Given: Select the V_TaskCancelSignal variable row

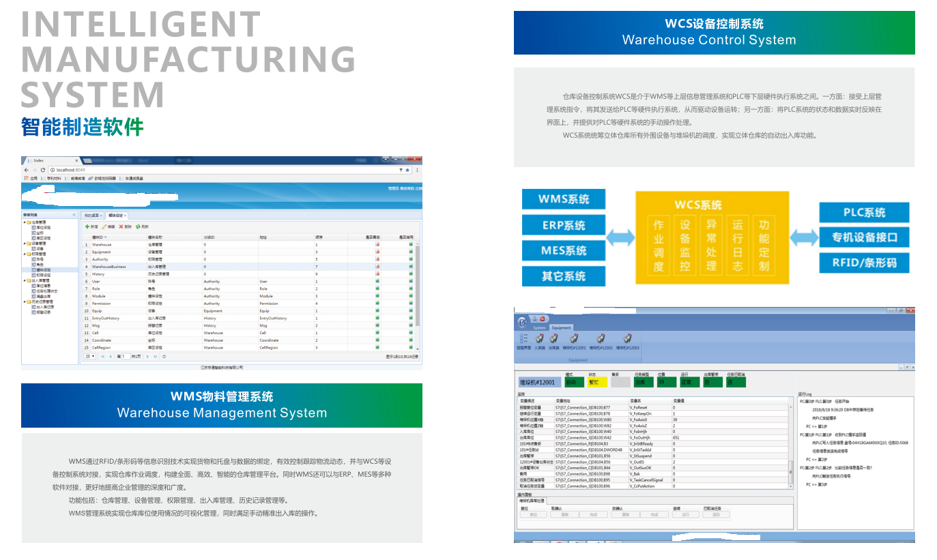Looking at the screenshot, I should point(653,480).
